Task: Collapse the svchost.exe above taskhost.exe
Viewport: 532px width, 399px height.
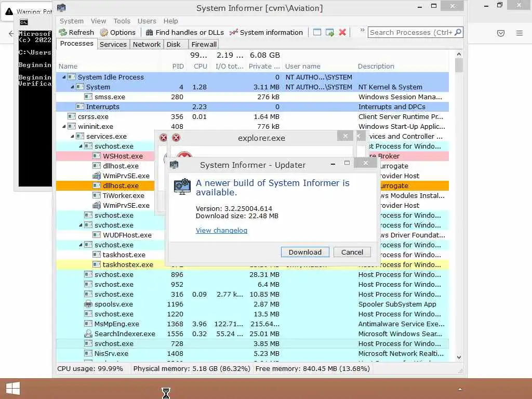Action: tap(81, 245)
